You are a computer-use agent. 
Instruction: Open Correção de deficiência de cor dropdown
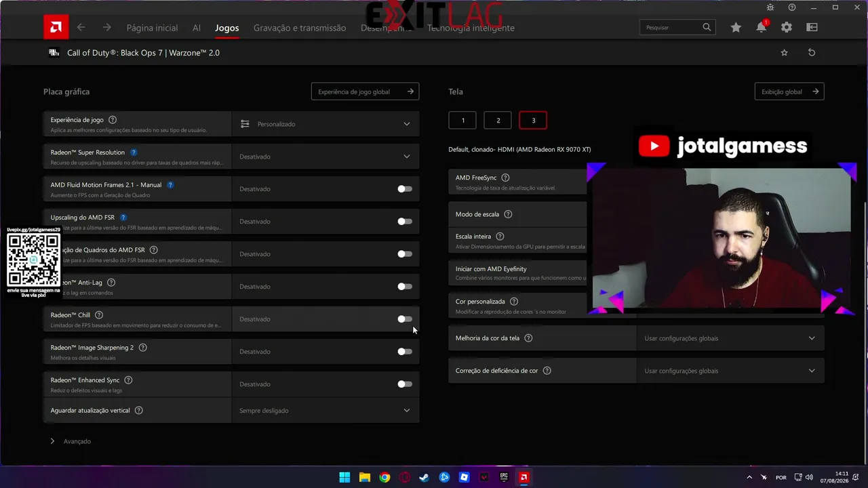(x=730, y=371)
